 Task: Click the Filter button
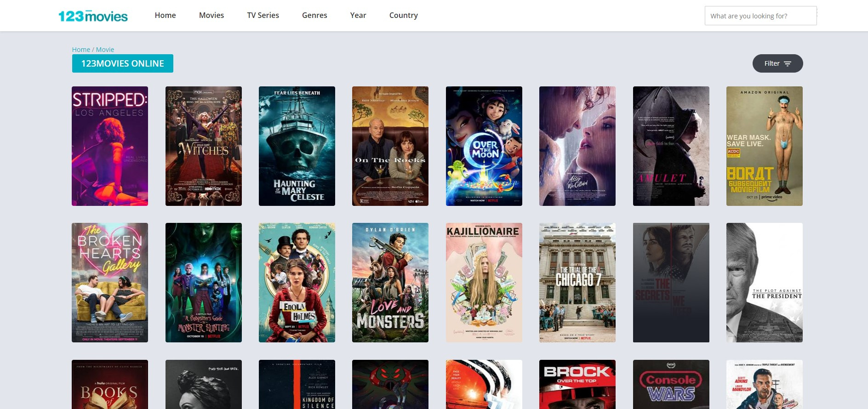(x=777, y=63)
